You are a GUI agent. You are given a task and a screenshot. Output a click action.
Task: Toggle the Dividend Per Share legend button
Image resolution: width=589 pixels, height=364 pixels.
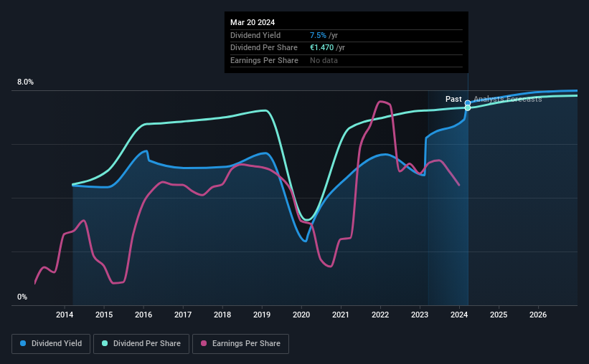tap(141, 344)
